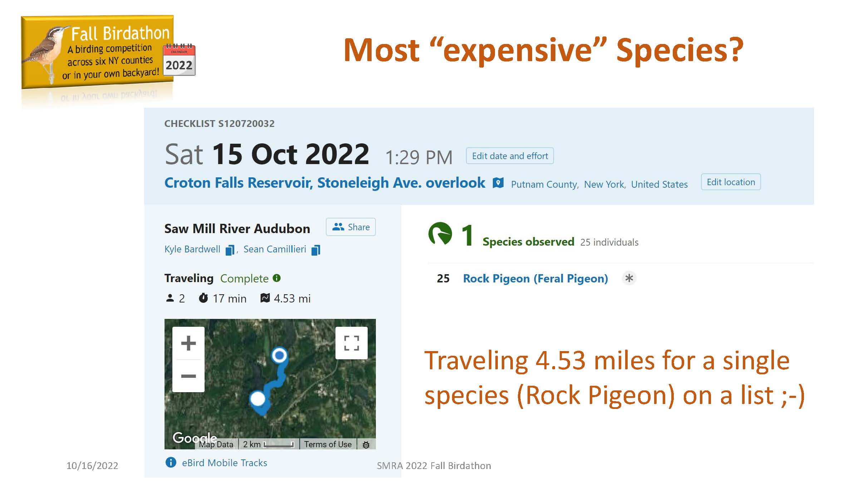
Task: Click Edit date and effort button
Action: point(510,156)
